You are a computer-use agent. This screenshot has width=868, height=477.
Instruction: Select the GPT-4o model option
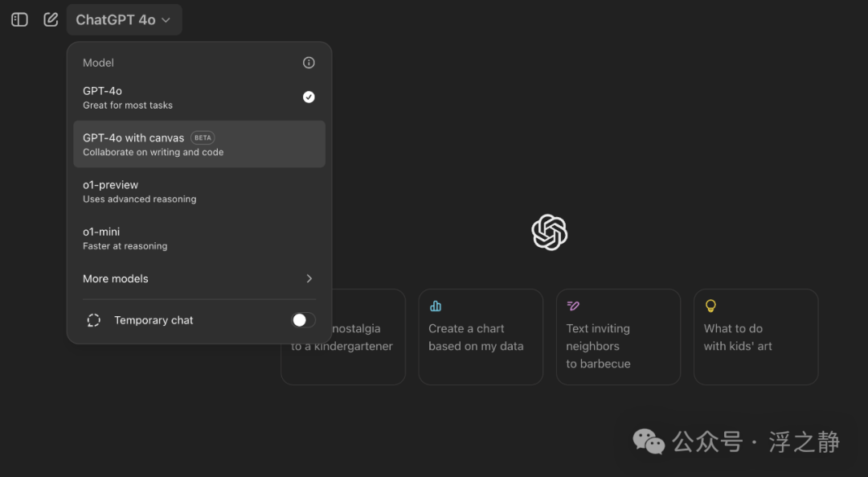pyautogui.click(x=199, y=97)
